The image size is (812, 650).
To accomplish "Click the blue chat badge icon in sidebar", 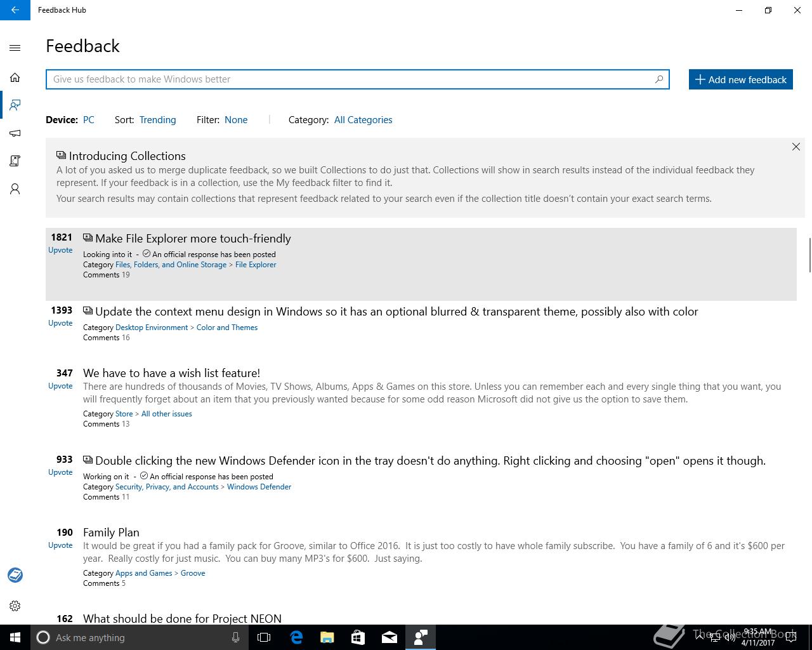I will coord(15,575).
